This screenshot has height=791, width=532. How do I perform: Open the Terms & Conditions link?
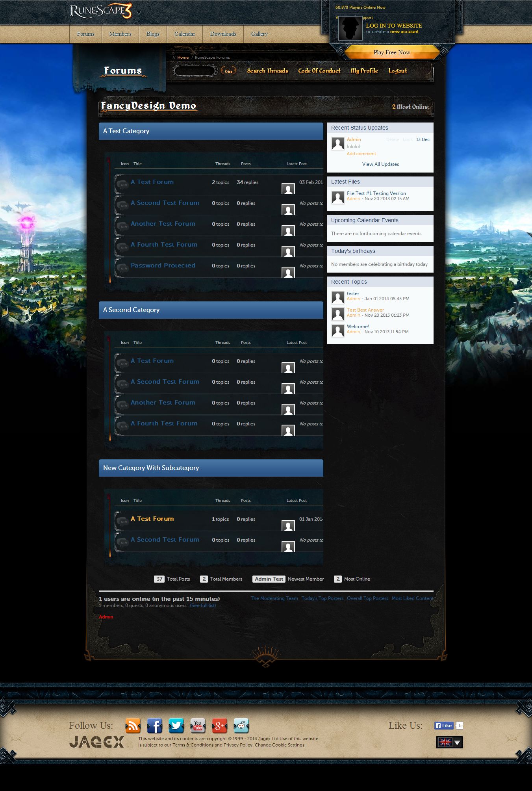coord(193,745)
